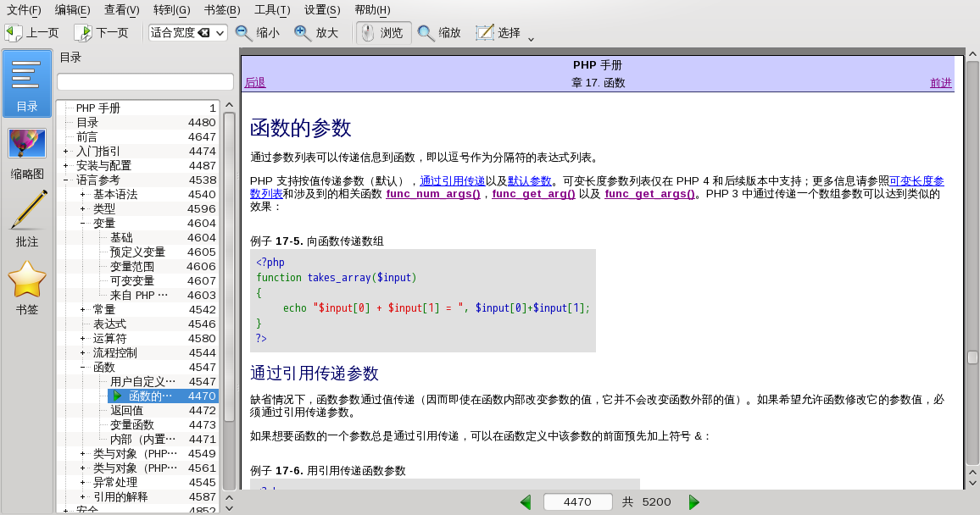Click the document scroll-up arrow

tap(972, 54)
